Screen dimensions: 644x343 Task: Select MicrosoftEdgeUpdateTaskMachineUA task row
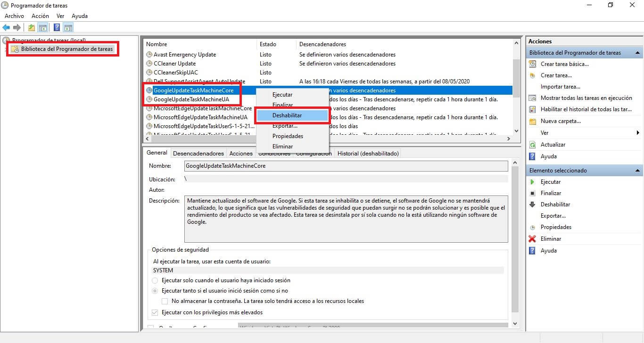tap(200, 117)
